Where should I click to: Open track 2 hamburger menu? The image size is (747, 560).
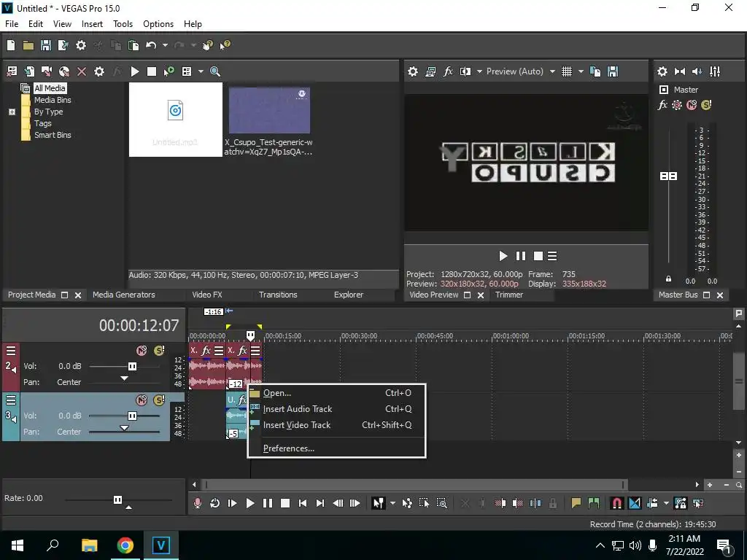pos(11,351)
